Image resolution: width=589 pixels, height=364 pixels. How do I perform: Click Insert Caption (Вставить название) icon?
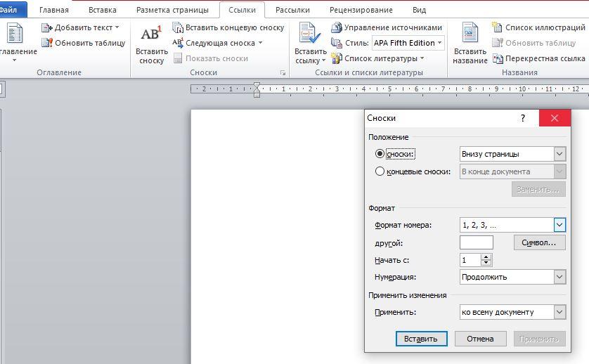[470, 35]
